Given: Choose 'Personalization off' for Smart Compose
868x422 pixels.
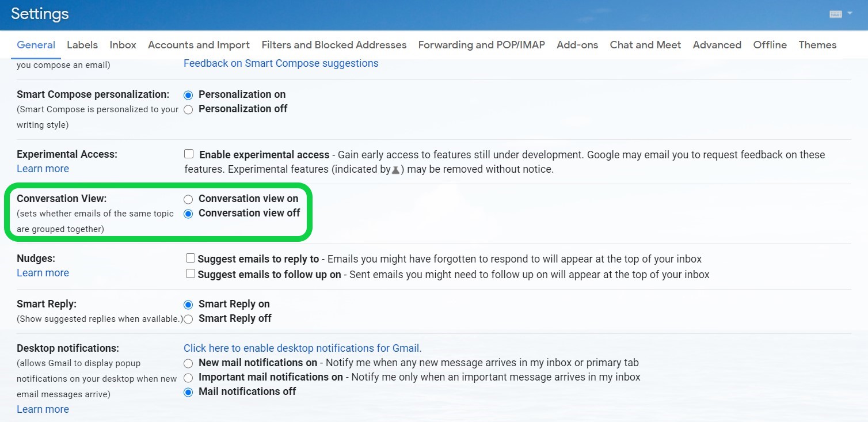Looking at the screenshot, I should pyautogui.click(x=188, y=109).
